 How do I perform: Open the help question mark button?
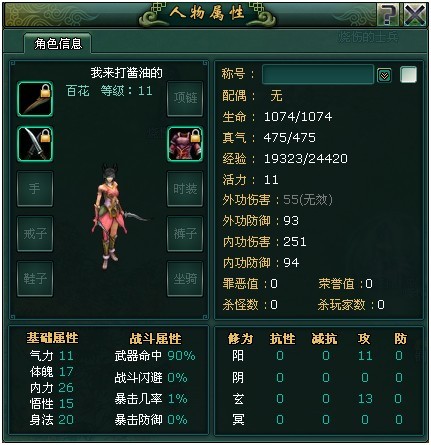(388, 14)
